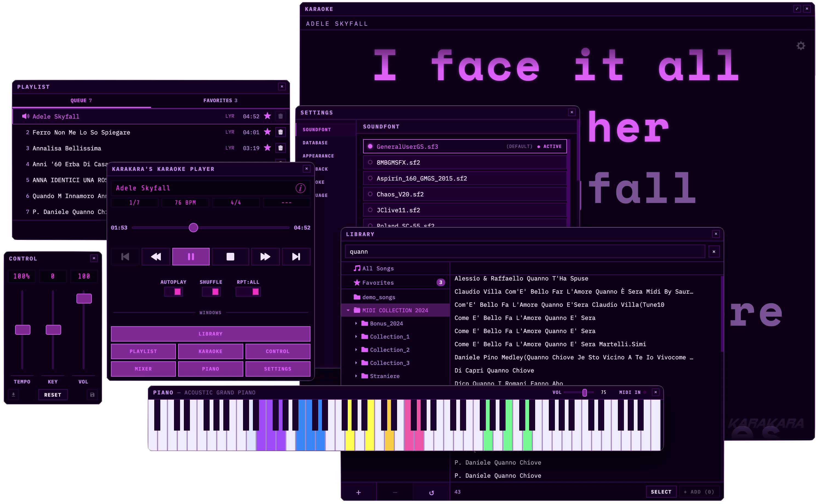Switch to the FAVORITES tab in Playlist
Screen dimensions: 819x504
(x=220, y=101)
